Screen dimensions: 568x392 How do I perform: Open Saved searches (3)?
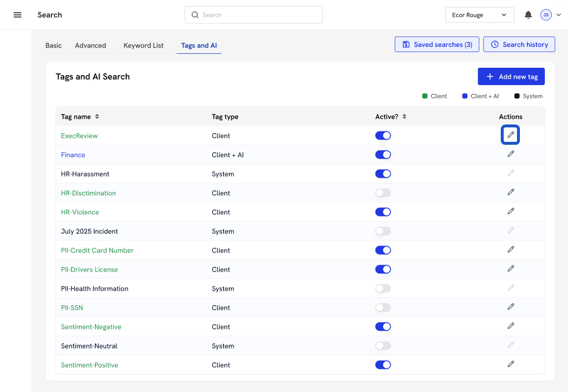click(436, 45)
